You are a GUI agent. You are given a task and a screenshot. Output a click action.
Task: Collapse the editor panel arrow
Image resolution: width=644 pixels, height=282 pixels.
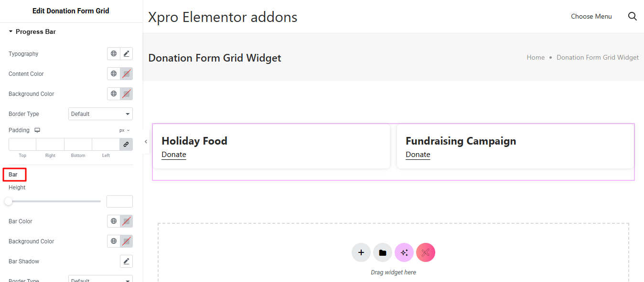pyautogui.click(x=146, y=142)
